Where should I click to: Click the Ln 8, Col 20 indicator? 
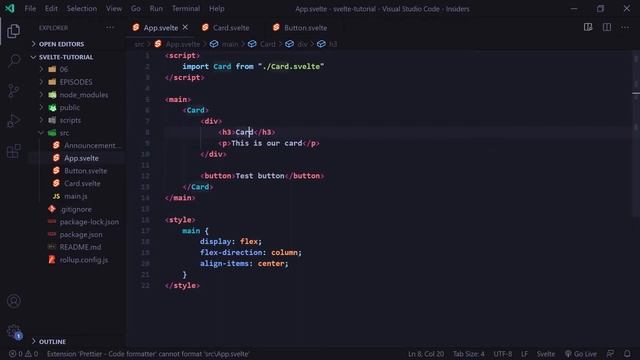click(x=426, y=354)
